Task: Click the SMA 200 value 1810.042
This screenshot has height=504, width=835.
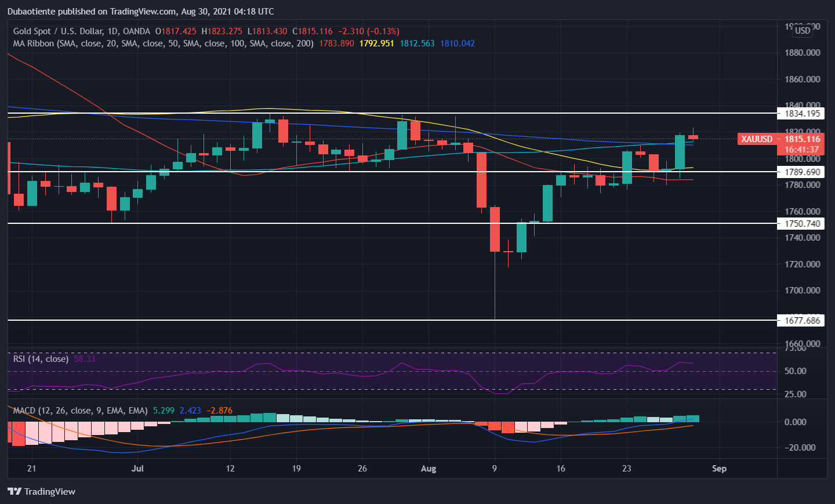Action: (458, 43)
